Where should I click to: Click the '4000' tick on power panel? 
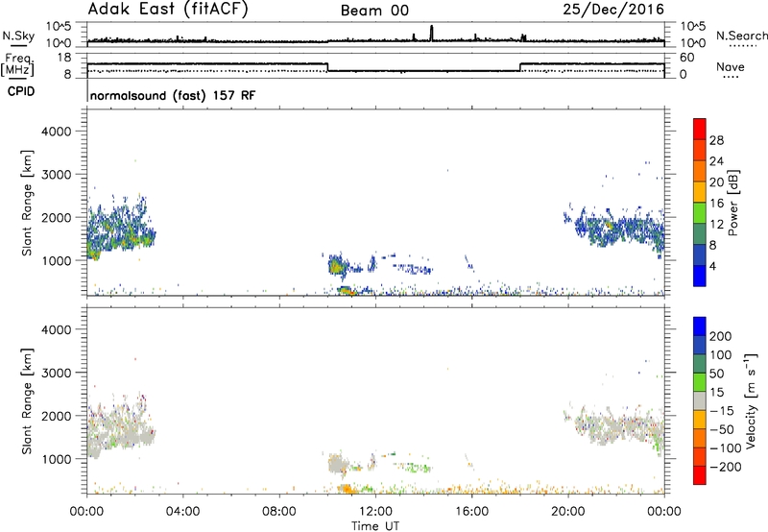pyautogui.click(x=56, y=132)
